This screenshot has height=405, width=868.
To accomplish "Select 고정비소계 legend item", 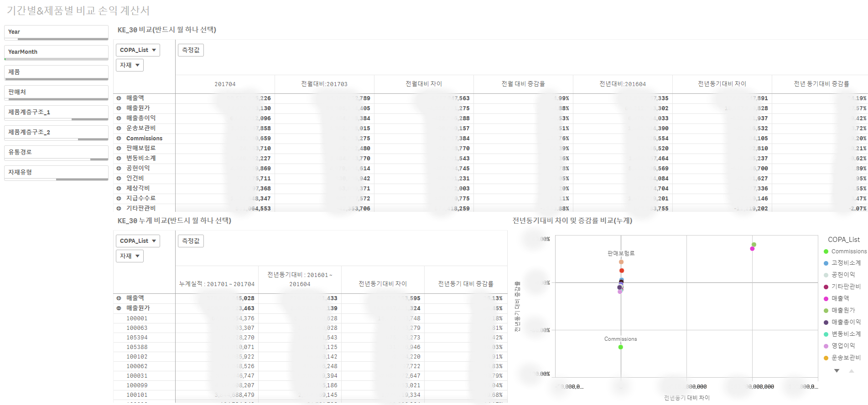I will (x=842, y=263).
